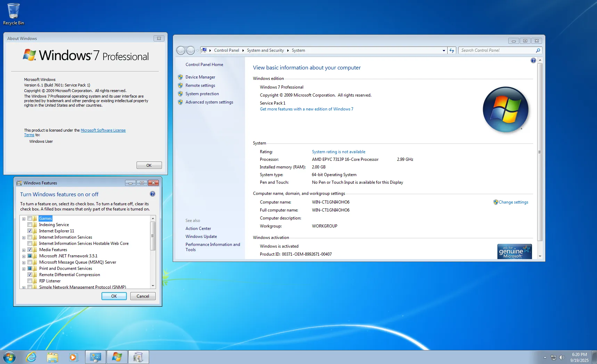Expand the Games feature tree node

point(24,219)
